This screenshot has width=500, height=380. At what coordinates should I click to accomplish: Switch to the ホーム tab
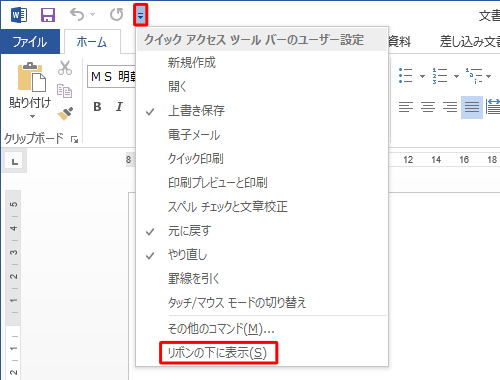92,42
